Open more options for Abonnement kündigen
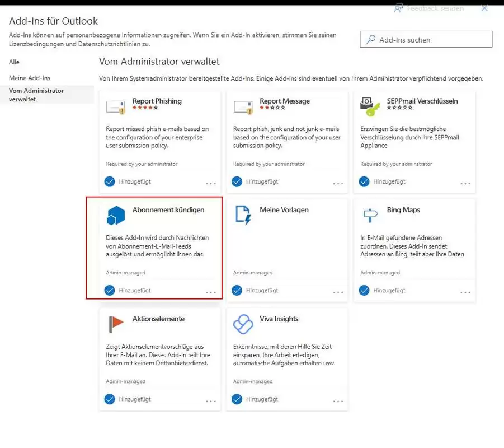 211,292
